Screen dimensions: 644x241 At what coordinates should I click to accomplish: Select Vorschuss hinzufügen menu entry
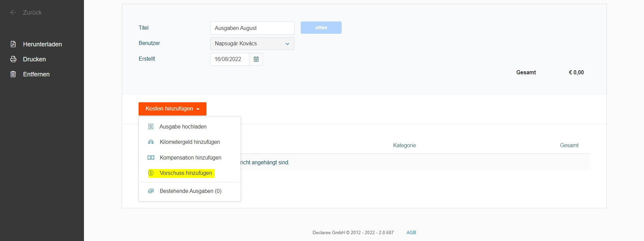pos(186,173)
